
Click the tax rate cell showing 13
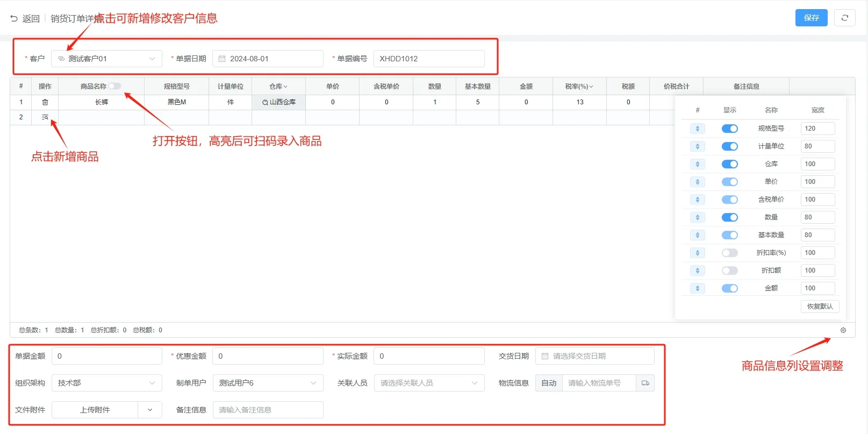point(580,102)
